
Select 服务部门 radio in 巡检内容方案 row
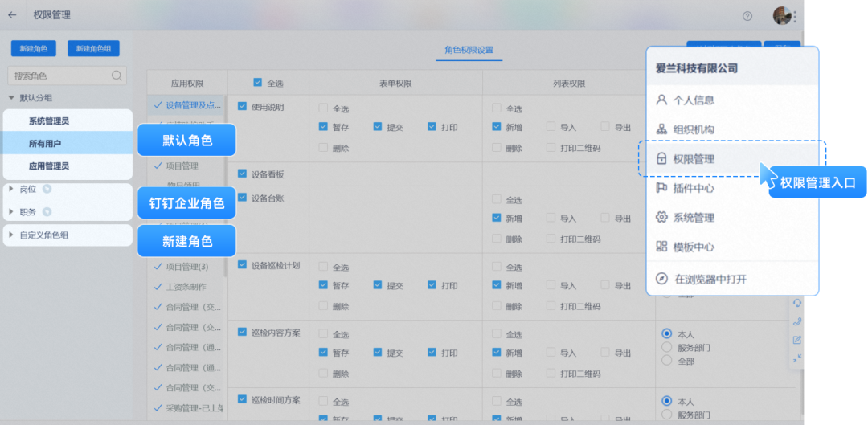666,347
